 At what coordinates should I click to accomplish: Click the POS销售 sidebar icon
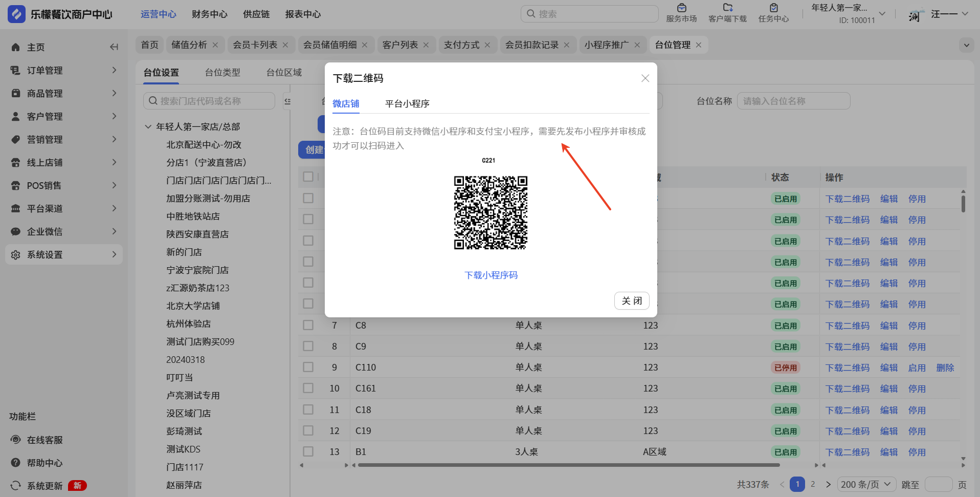[15, 185]
